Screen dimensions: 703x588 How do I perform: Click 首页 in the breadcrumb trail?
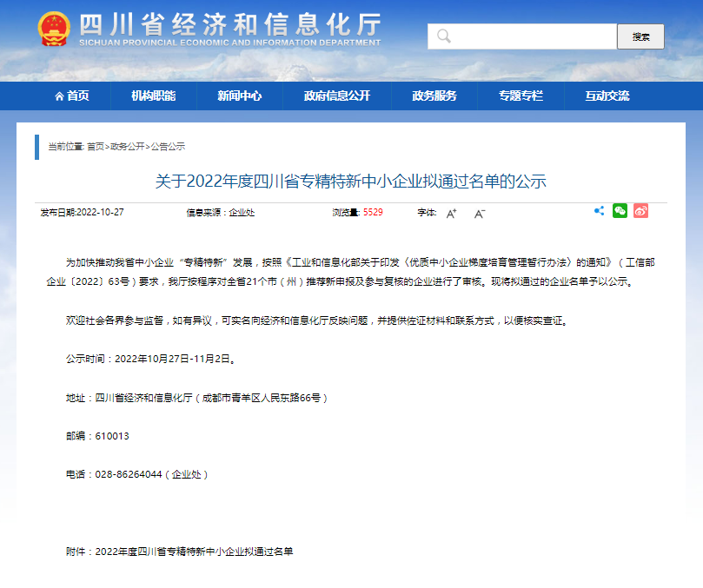click(96, 147)
